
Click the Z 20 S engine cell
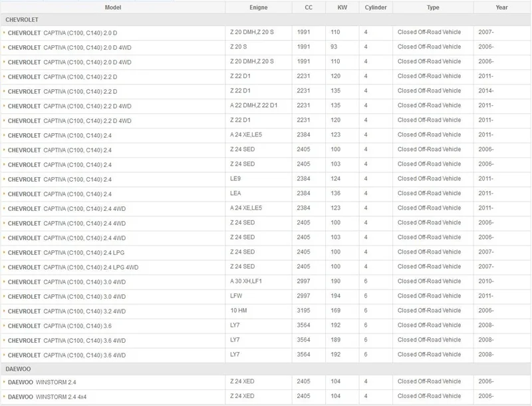(x=239, y=47)
